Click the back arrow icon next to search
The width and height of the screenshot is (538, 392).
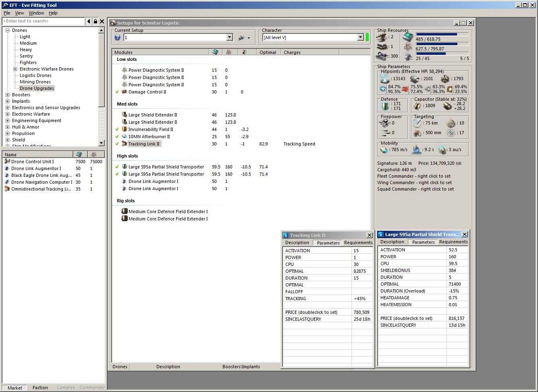pos(89,21)
